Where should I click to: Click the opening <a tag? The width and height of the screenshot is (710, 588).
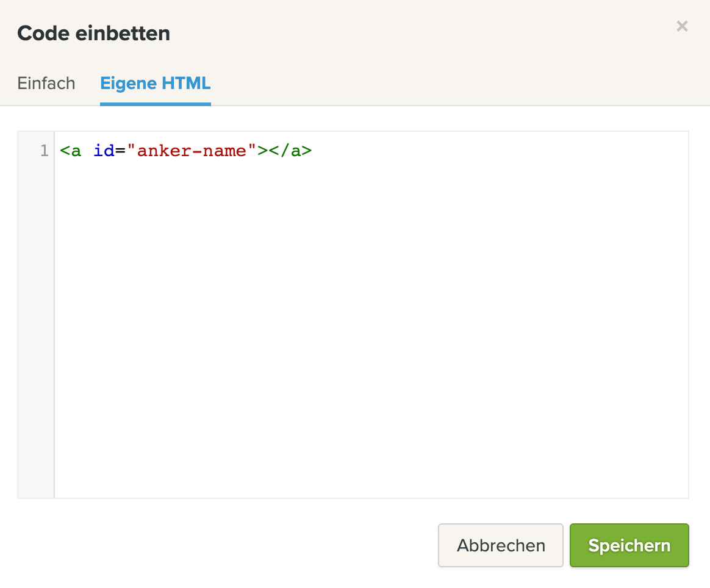[x=71, y=151]
